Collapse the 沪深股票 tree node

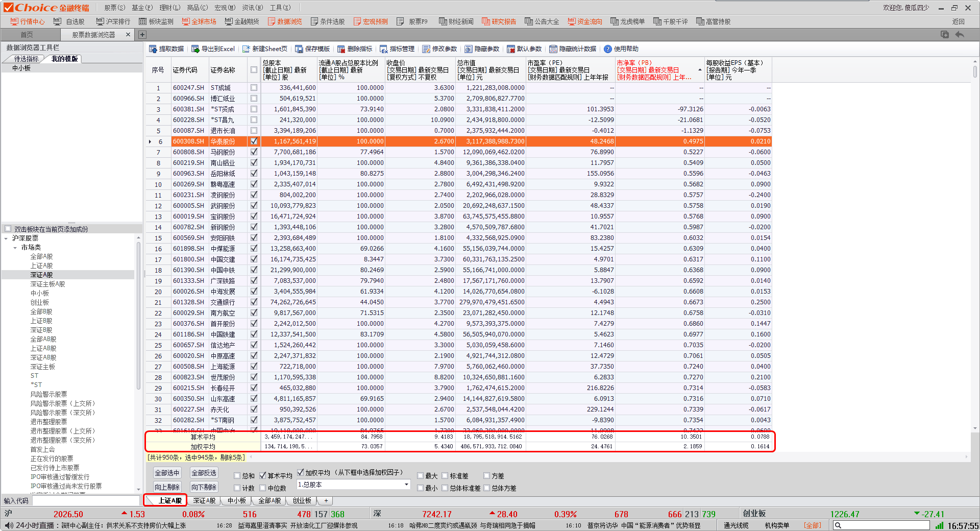(6, 238)
